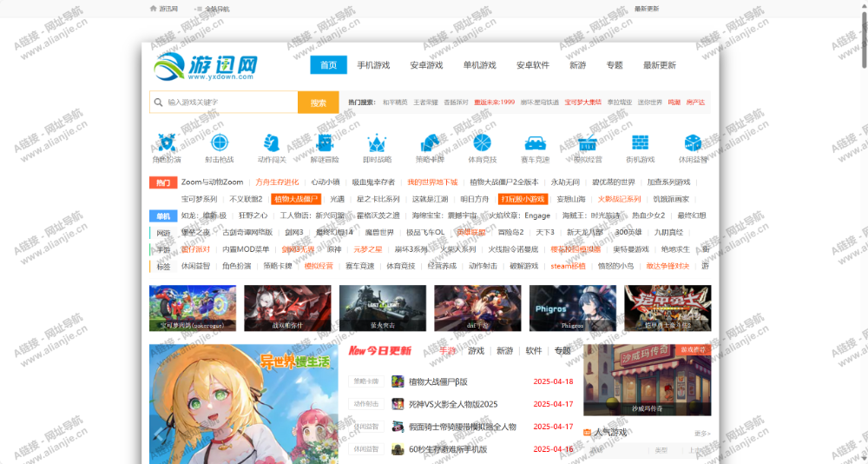Image resolution: width=868 pixels, height=464 pixels.
Task: Click the home icon beside 游迅网 in top bar
Action: pos(154,9)
